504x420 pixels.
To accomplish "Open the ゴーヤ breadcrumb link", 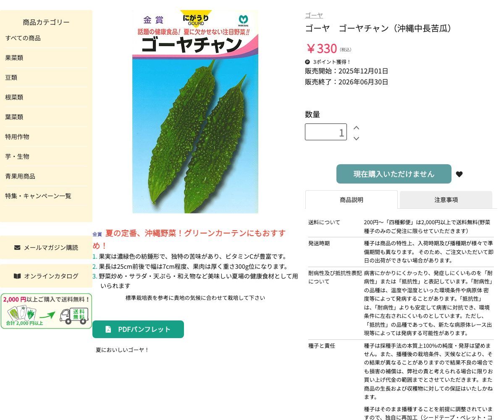I will [313, 15].
